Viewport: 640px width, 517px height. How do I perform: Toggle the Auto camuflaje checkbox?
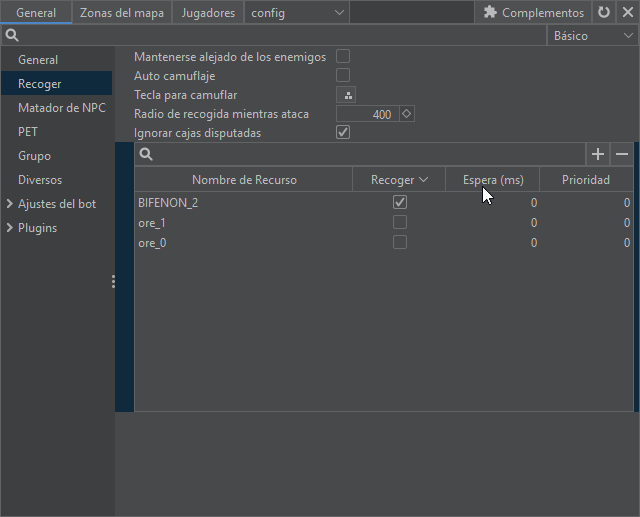[343, 75]
